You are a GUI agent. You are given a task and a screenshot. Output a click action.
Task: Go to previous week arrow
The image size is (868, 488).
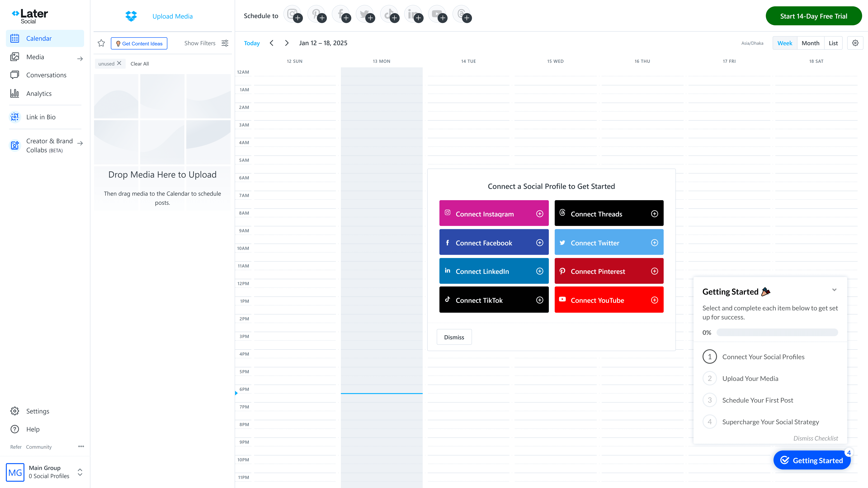pyautogui.click(x=272, y=43)
